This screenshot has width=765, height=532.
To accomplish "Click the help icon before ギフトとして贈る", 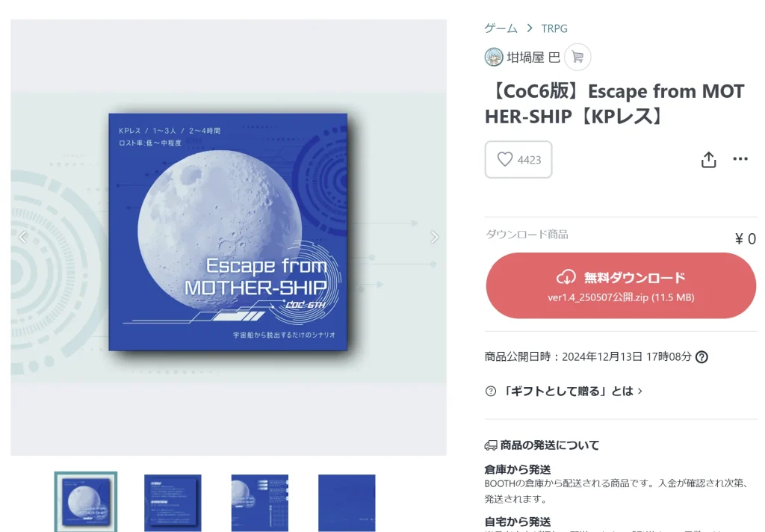I will point(491,392).
